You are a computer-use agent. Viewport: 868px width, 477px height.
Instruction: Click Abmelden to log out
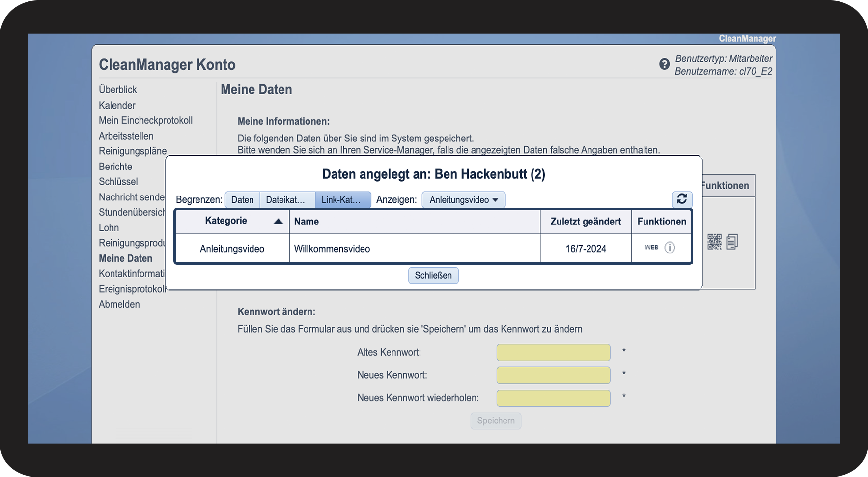(x=119, y=305)
